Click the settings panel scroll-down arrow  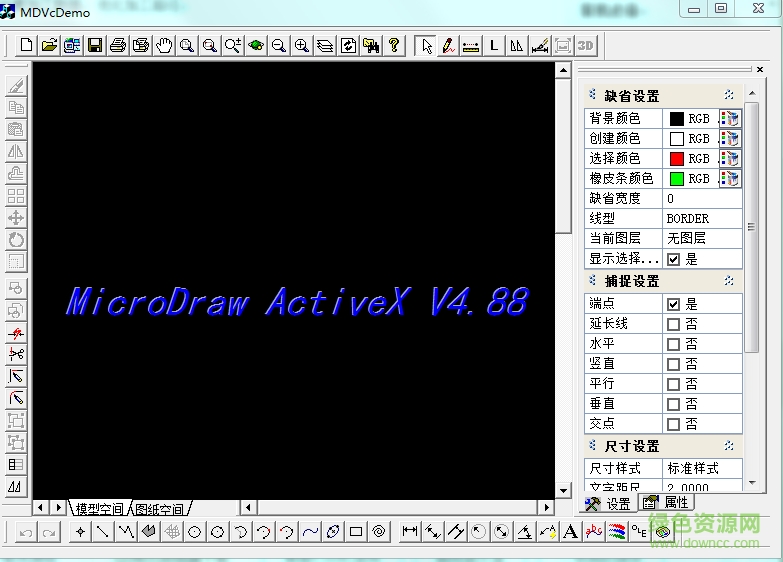752,483
